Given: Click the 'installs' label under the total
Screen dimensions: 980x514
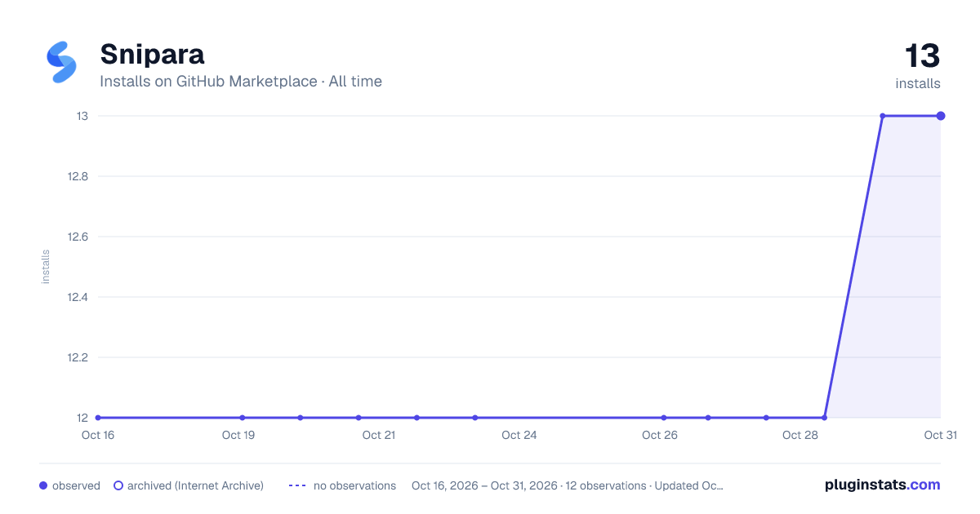Looking at the screenshot, I should tap(918, 83).
